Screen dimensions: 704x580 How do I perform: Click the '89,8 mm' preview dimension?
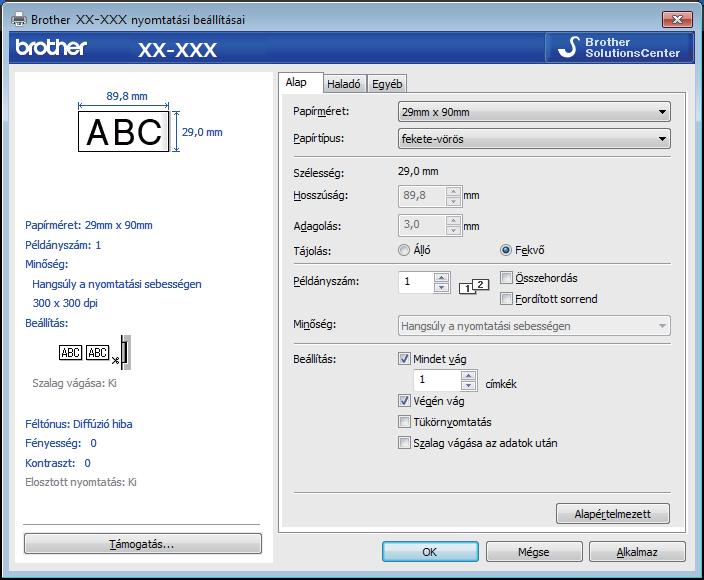click(127, 96)
